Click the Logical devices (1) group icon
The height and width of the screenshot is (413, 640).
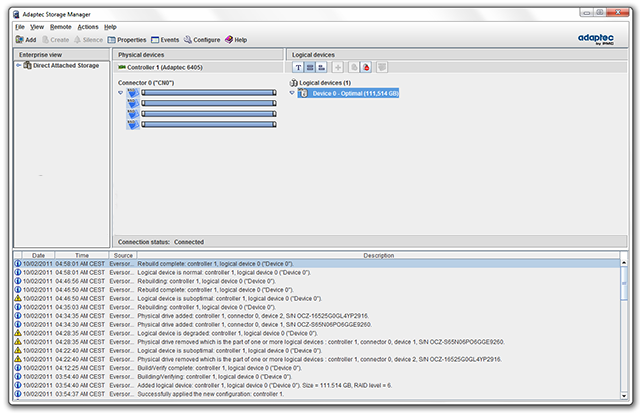(x=293, y=83)
